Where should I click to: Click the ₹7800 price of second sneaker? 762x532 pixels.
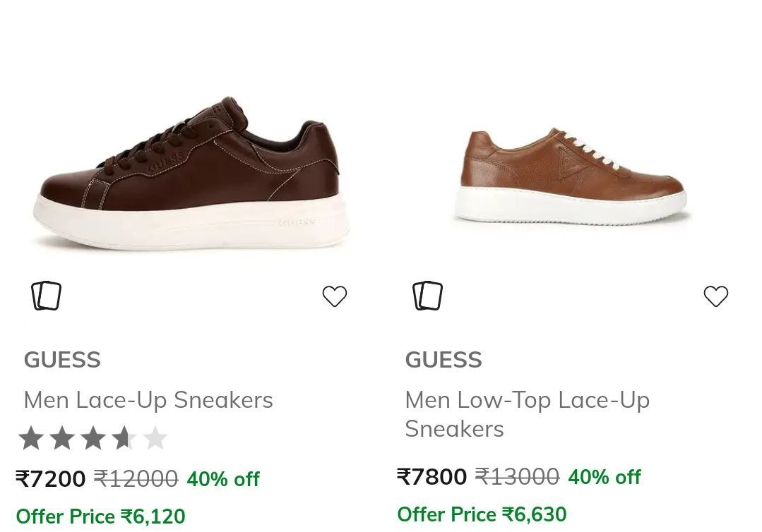coord(432,477)
